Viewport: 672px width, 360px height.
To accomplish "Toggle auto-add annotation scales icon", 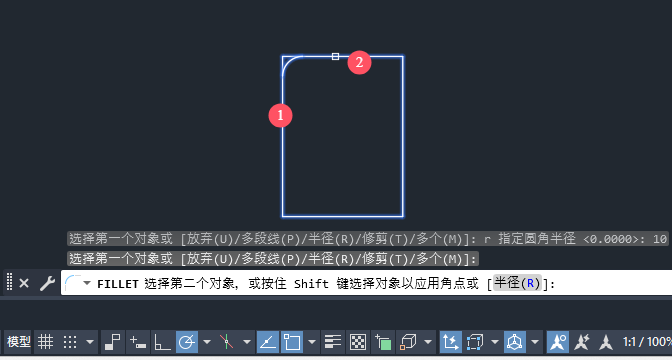I will [582, 342].
